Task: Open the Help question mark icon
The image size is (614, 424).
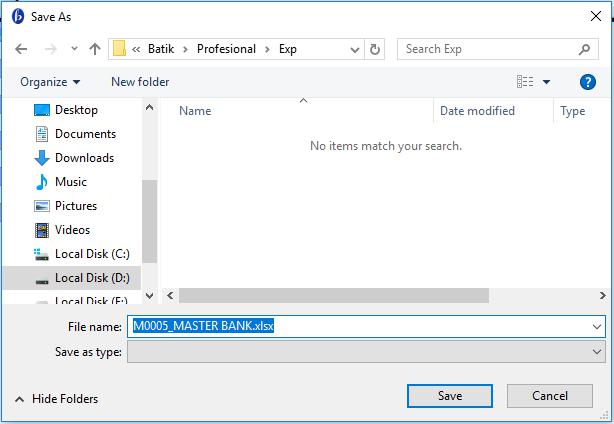Action: point(588,82)
